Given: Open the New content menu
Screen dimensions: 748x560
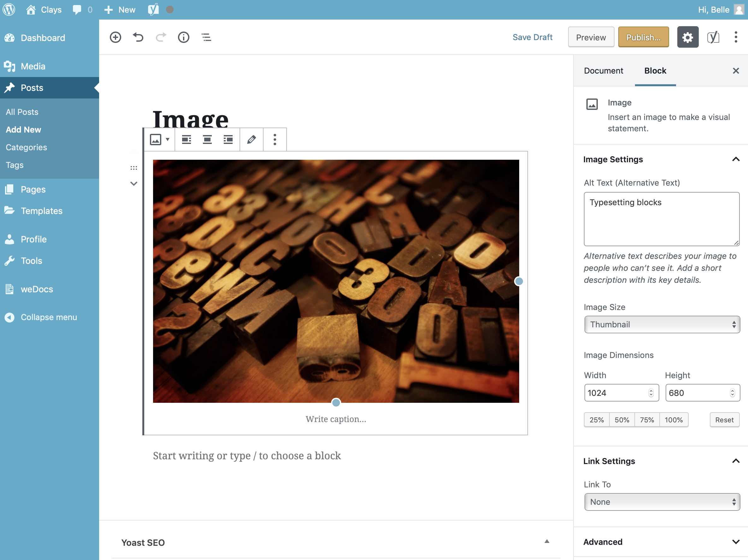Looking at the screenshot, I should tap(120, 9).
